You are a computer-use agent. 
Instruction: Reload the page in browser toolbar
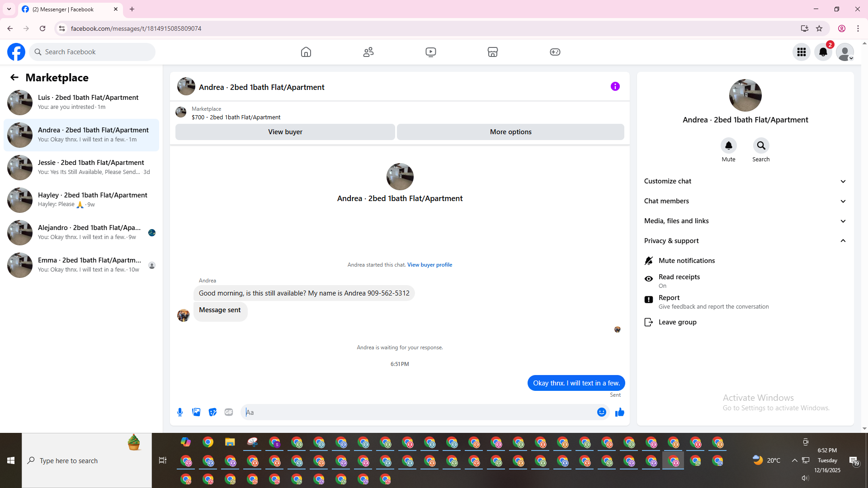coord(42,28)
